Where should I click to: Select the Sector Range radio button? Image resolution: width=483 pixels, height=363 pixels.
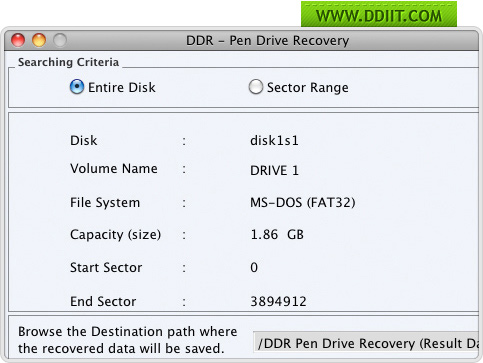(256, 87)
